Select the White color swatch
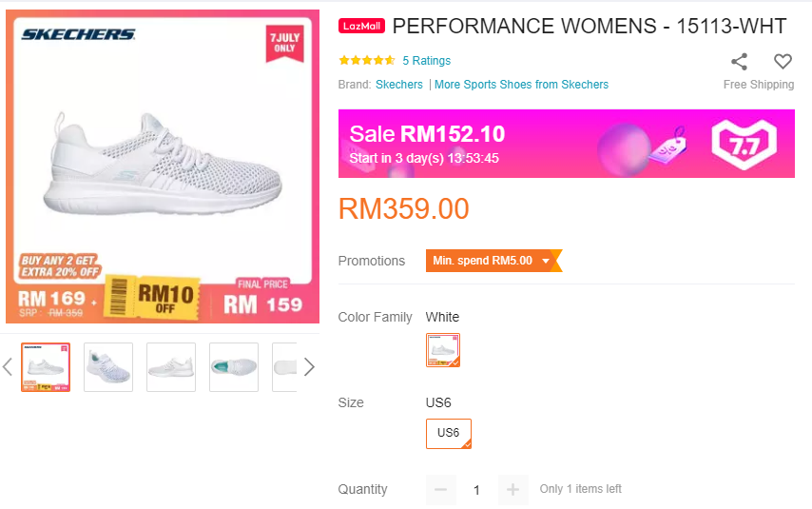 (443, 350)
